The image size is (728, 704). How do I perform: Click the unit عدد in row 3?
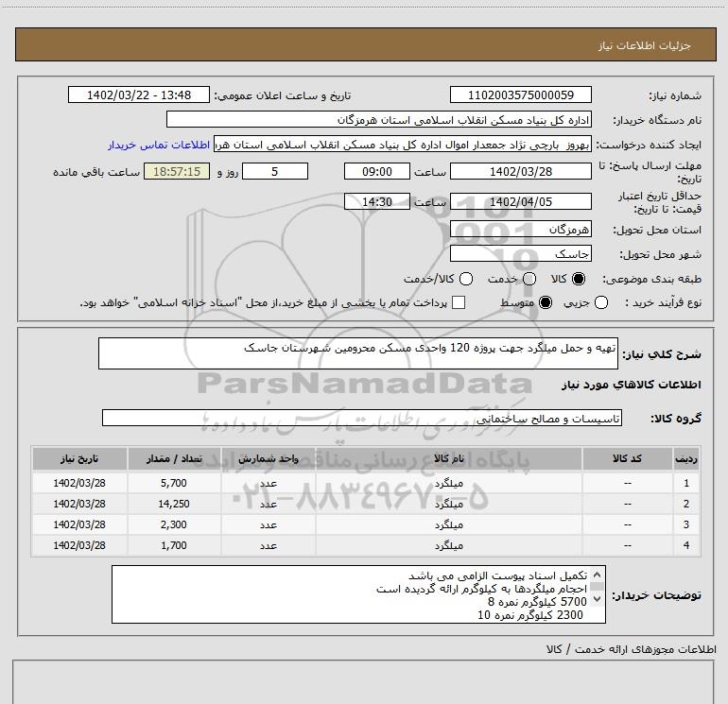[269, 524]
